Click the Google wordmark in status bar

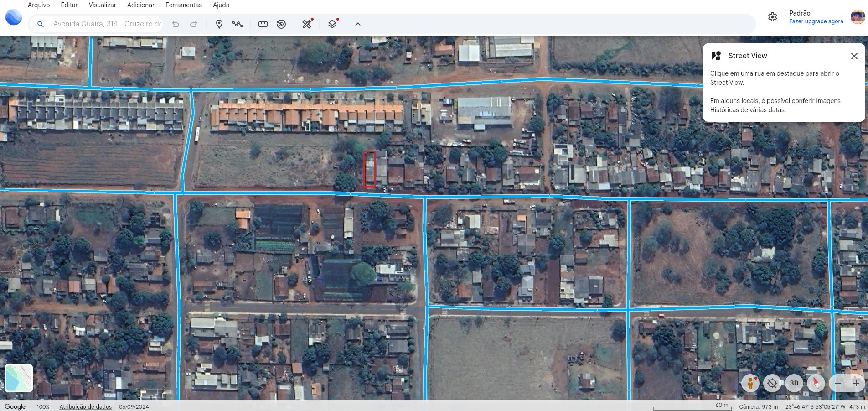(x=15, y=406)
